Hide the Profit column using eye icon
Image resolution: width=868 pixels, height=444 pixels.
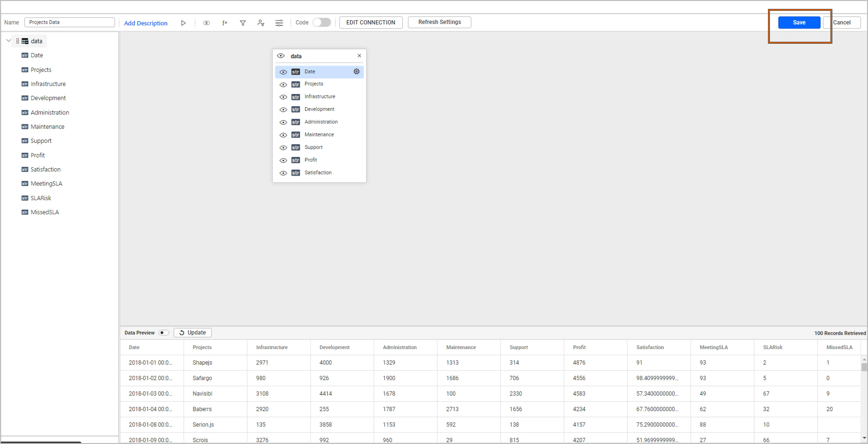[283, 160]
